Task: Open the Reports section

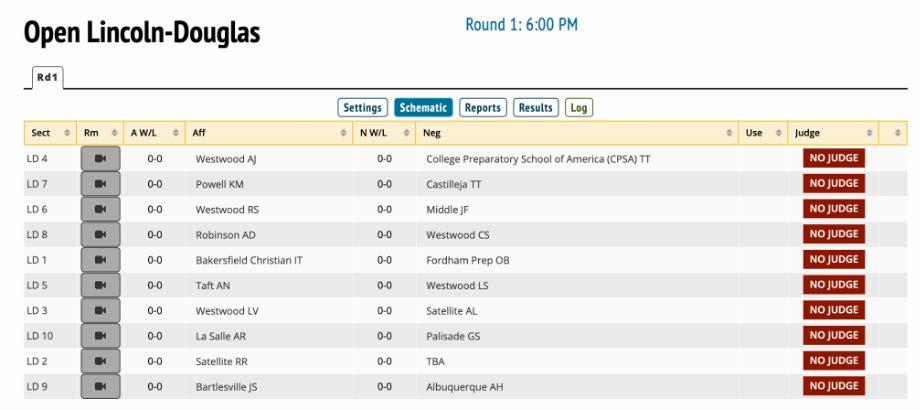Action: 483,107
